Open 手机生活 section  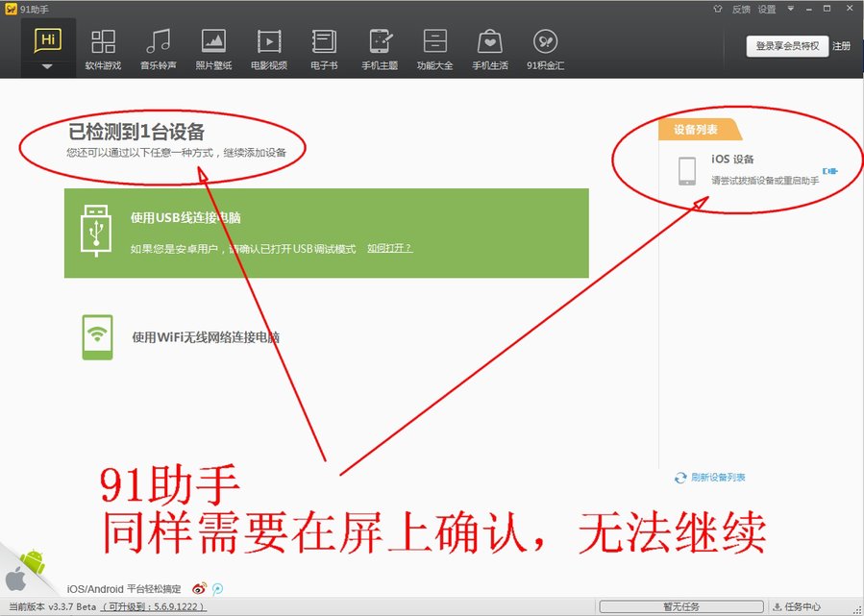tap(490, 50)
